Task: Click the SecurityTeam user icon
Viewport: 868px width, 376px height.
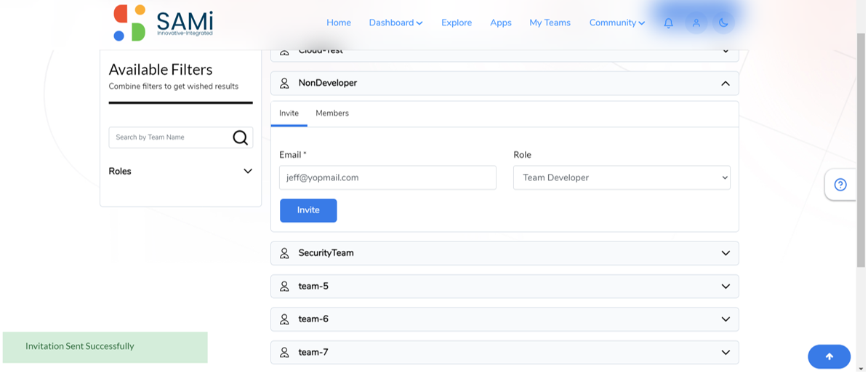Action: [x=284, y=253]
